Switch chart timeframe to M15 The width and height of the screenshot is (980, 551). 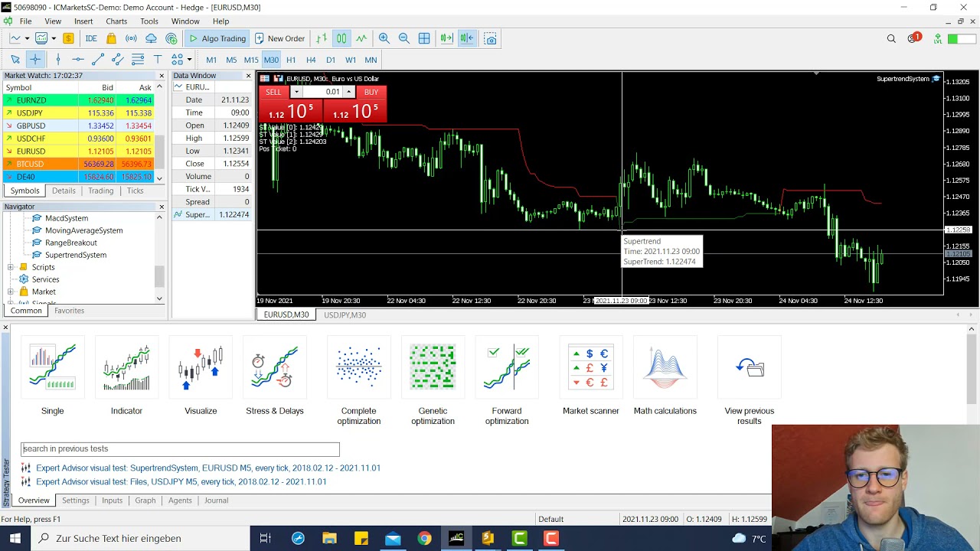251,60
